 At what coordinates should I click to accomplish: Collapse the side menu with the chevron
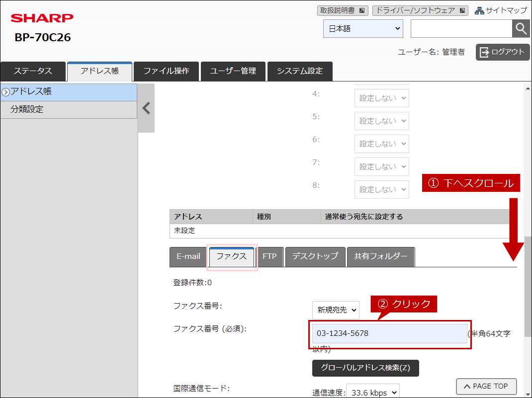[x=146, y=108]
